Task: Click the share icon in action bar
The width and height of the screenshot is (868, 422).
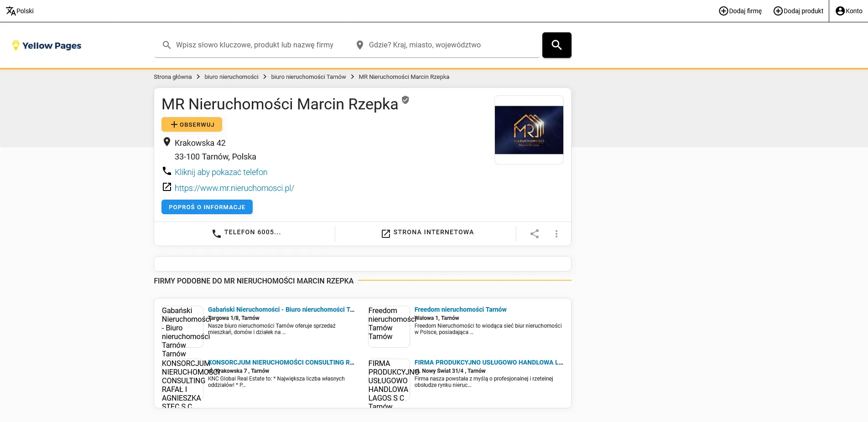Action: point(535,234)
